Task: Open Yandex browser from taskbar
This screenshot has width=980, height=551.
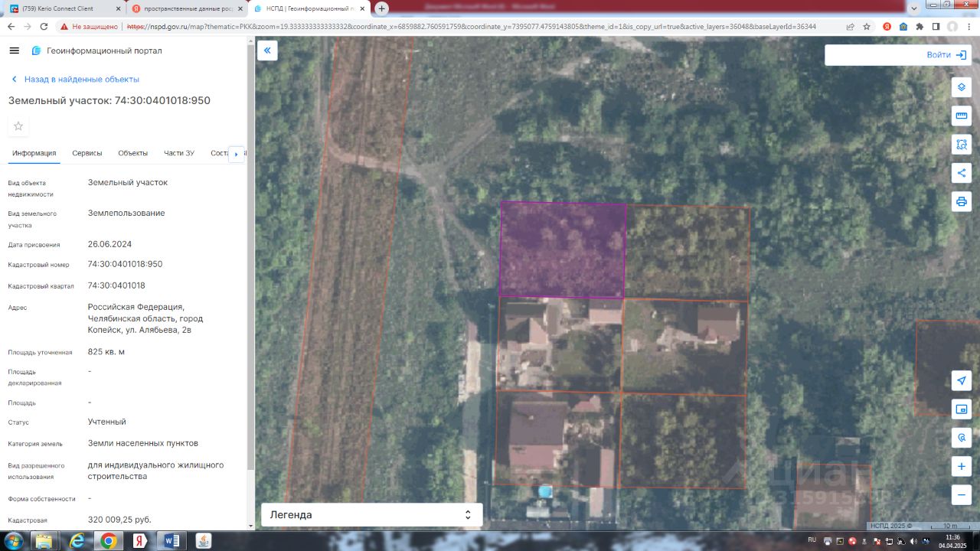Action: [x=140, y=541]
